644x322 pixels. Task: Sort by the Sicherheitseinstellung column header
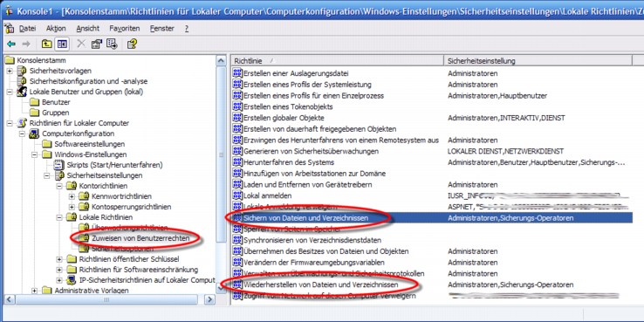538,60
